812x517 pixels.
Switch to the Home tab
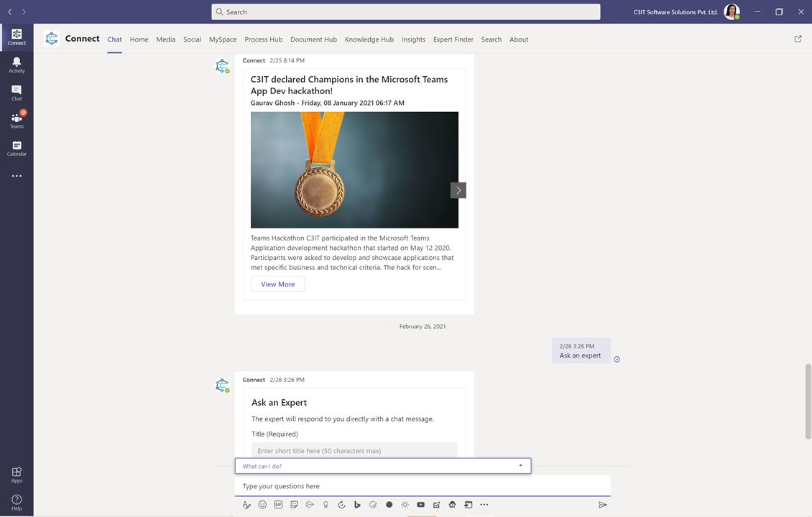click(x=139, y=39)
